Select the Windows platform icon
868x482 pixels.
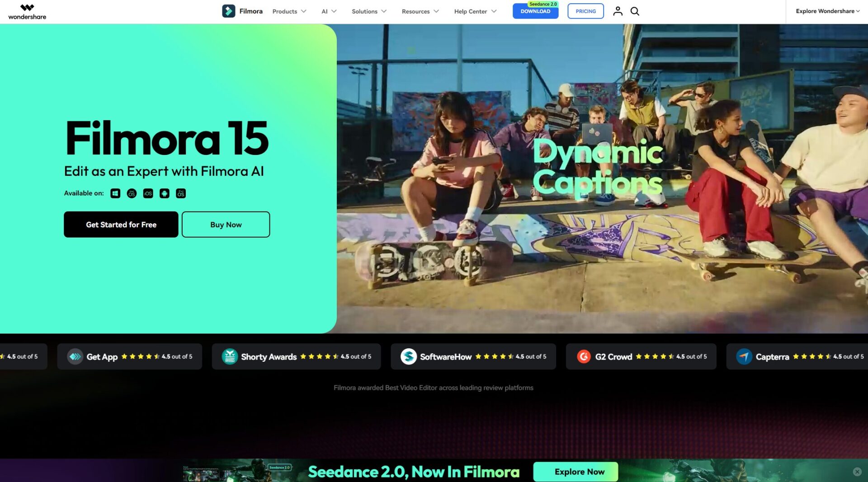click(115, 193)
